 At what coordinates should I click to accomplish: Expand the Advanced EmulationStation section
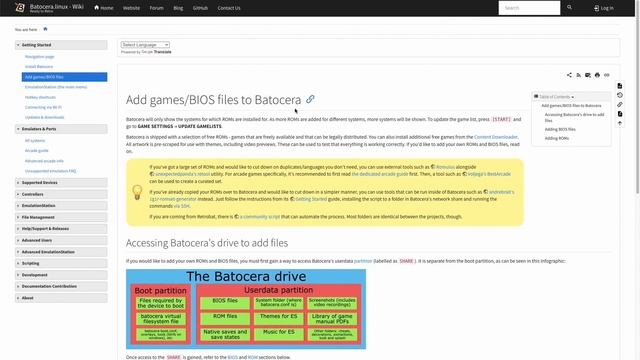tap(61, 252)
